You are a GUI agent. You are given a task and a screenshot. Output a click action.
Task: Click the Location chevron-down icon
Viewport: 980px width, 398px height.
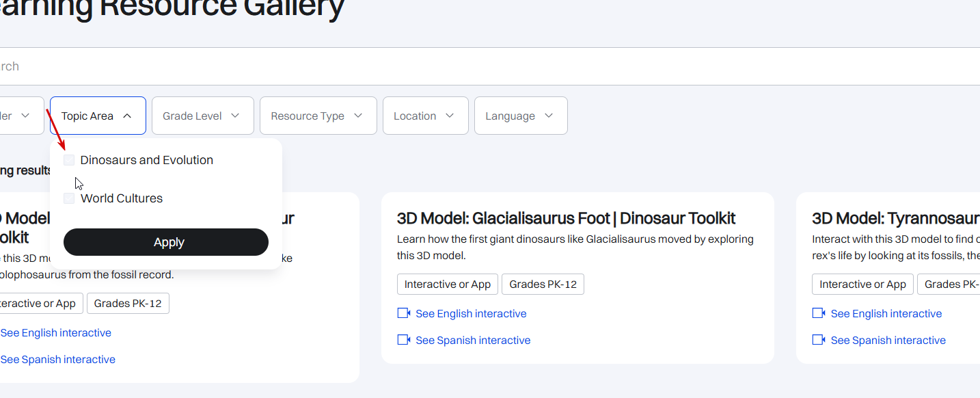450,116
